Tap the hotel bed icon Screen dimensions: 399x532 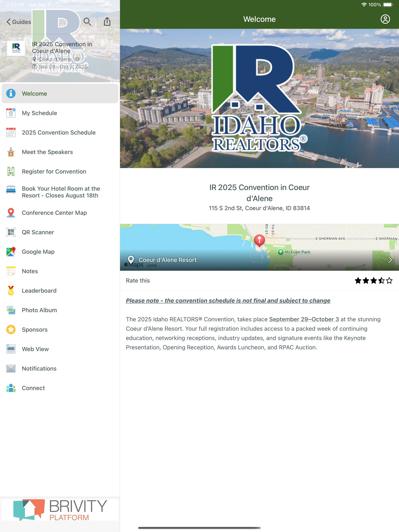tap(11, 189)
